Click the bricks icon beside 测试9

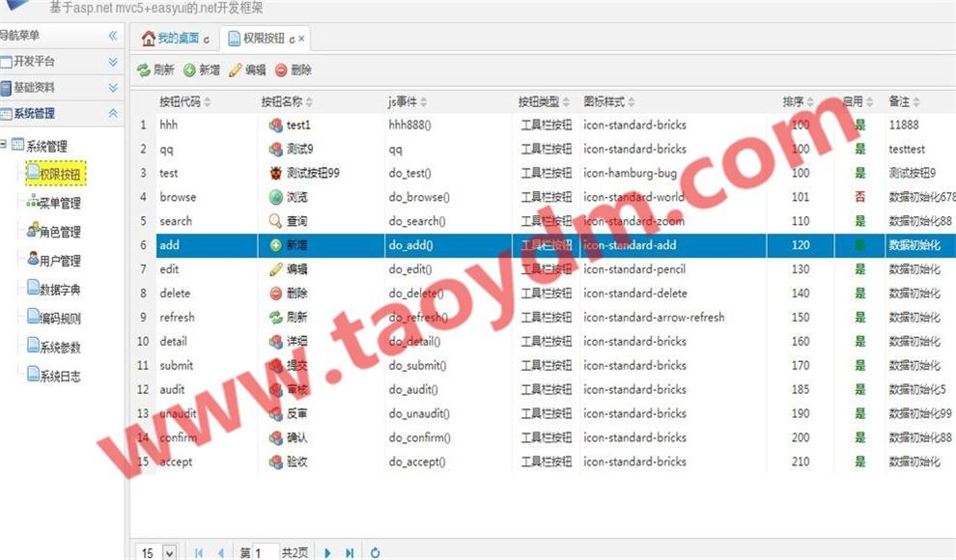275,149
